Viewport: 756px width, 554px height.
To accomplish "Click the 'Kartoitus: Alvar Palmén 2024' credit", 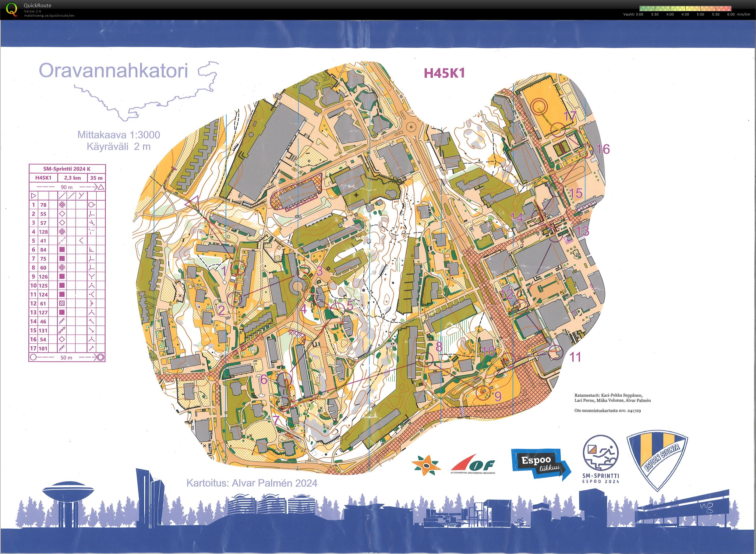I will [x=252, y=483].
